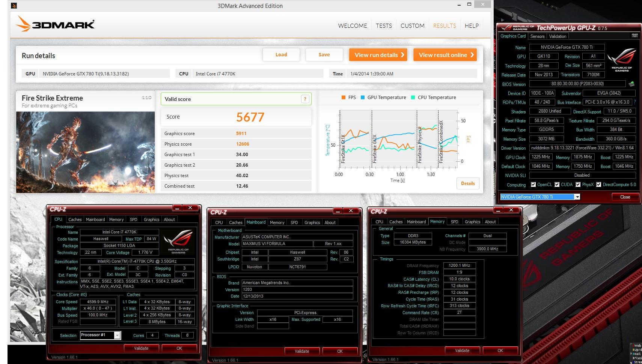Open CPU tab in middle CPU-Z window
Image resolution: width=642 pixels, height=364 pixels.
(219, 223)
